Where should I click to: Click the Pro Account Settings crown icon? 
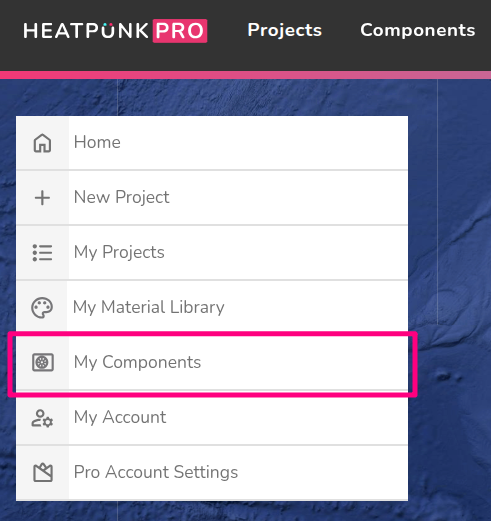[x=43, y=473]
